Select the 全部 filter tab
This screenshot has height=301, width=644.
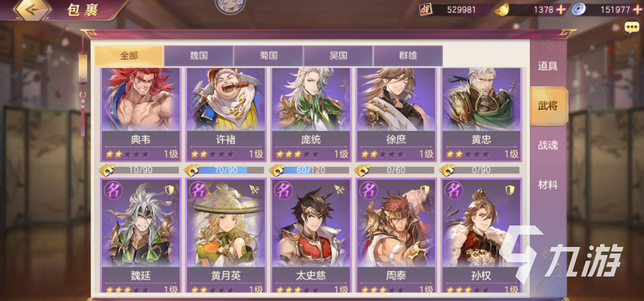click(129, 56)
